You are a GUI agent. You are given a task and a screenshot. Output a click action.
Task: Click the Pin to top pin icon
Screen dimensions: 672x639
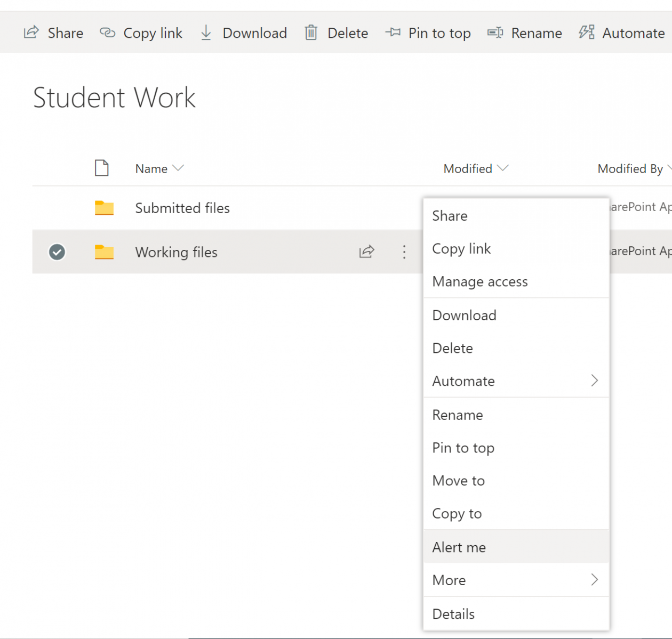coord(393,33)
